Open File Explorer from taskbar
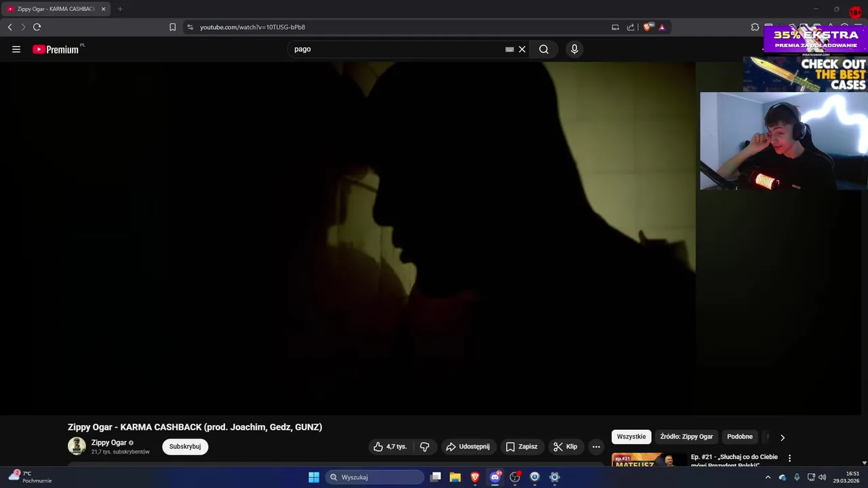 click(455, 477)
